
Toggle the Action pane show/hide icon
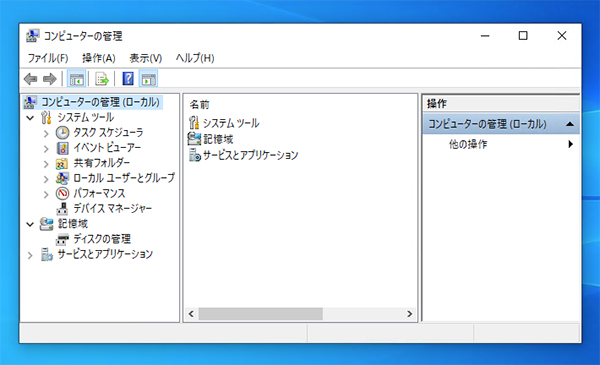pyautogui.click(x=149, y=79)
